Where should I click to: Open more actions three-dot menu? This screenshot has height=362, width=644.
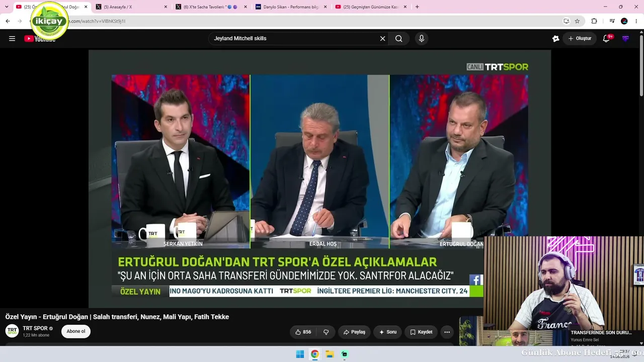(447, 332)
